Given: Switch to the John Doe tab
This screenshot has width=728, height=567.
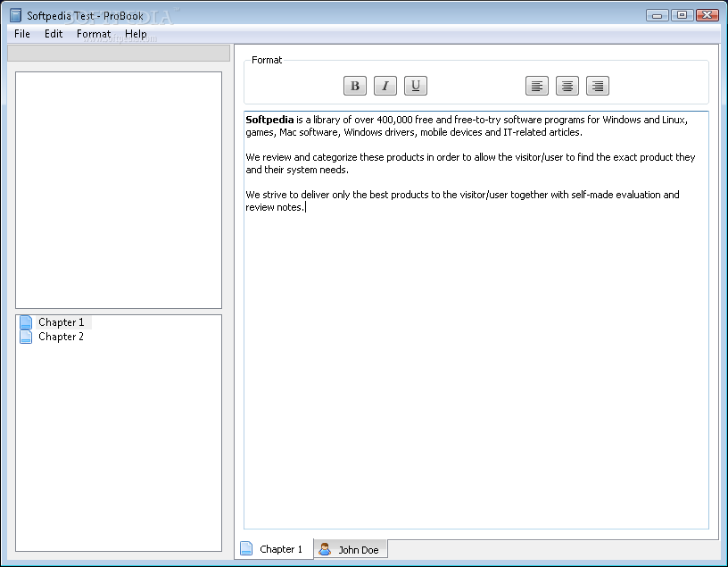Looking at the screenshot, I should tap(351, 549).
